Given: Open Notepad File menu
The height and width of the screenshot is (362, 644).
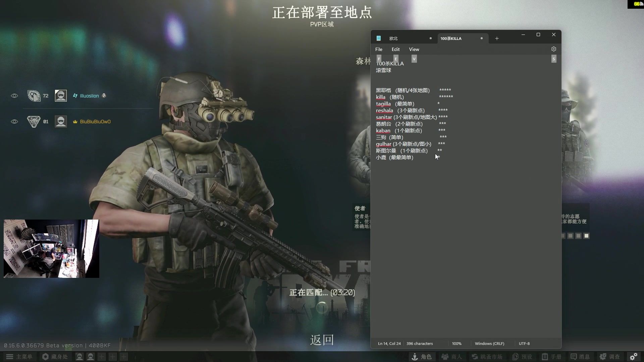Looking at the screenshot, I should coord(379,49).
